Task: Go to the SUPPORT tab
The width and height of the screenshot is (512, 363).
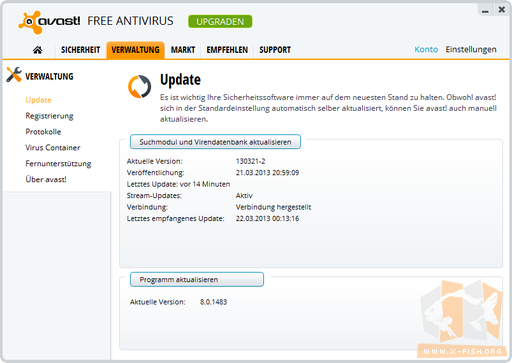Action: tap(275, 50)
